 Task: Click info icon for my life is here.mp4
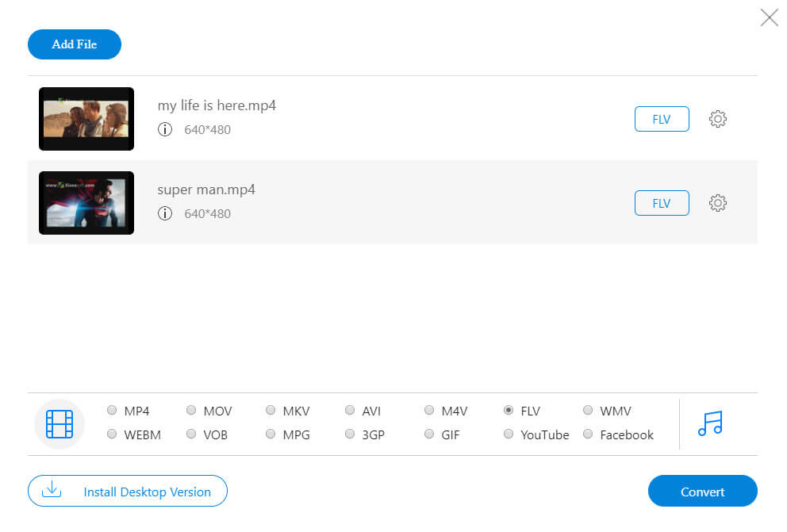pos(165,129)
